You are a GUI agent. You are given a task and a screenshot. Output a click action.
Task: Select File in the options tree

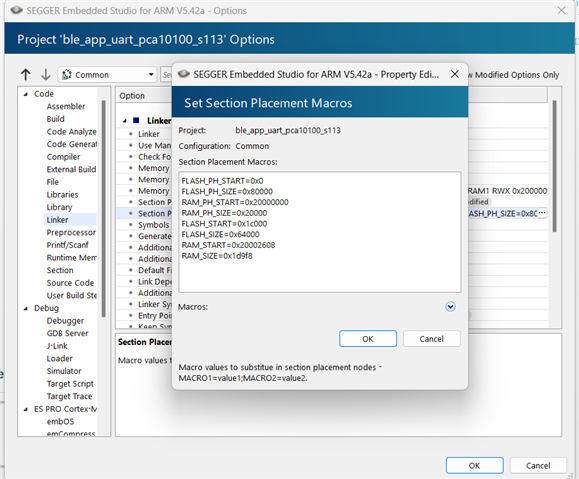(x=52, y=182)
